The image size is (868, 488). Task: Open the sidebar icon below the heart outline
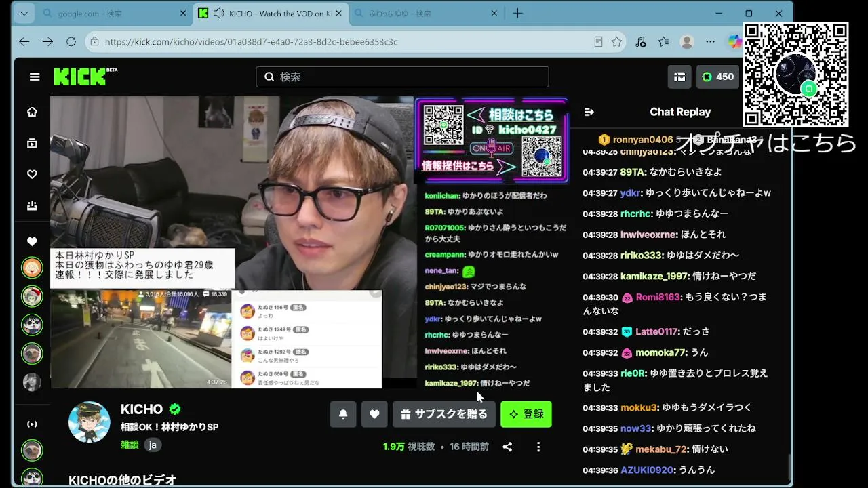pyautogui.click(x=32, y=205)
